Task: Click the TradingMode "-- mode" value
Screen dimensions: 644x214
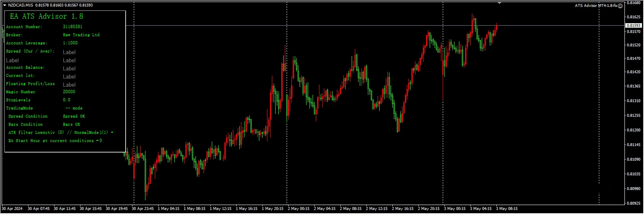Action: pos(74,108)
